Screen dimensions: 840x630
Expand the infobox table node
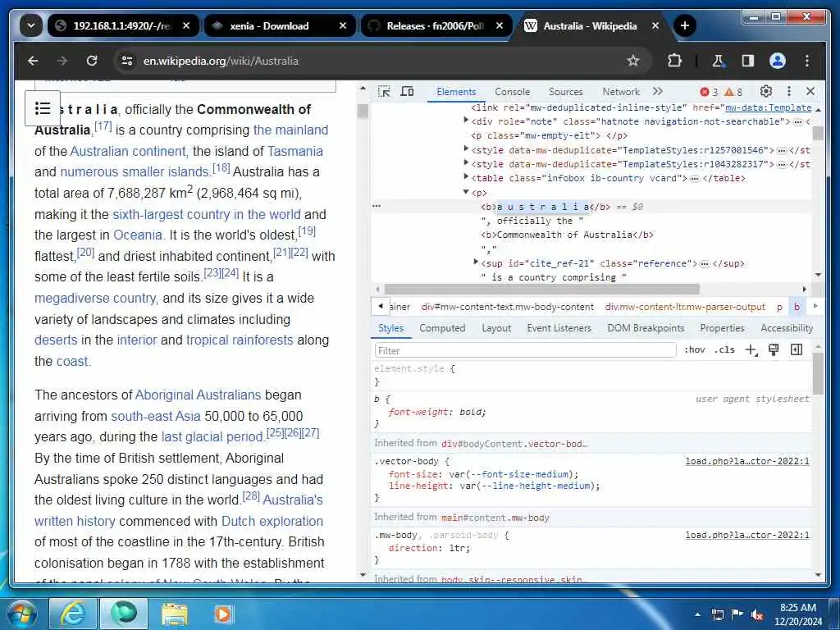coord(466,177)
